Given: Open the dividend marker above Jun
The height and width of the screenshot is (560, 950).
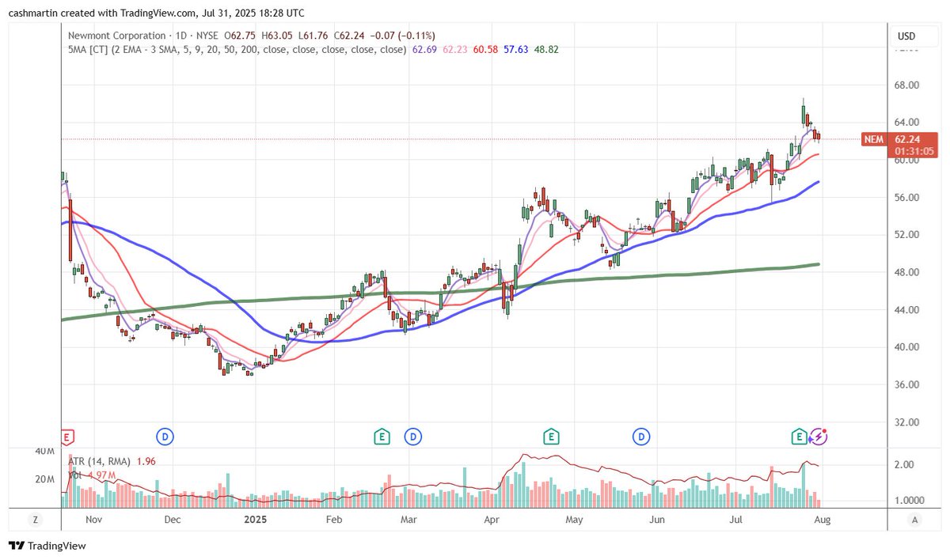Looking at the screenshot, I should pyautogui.click(x=641, y=436).
